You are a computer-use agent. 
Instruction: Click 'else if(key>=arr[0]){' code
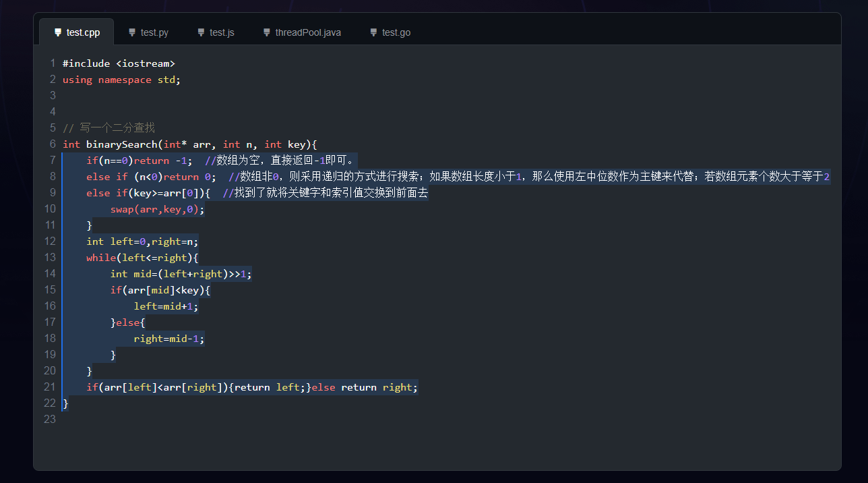pyautogui.click(x=148, y=193)
